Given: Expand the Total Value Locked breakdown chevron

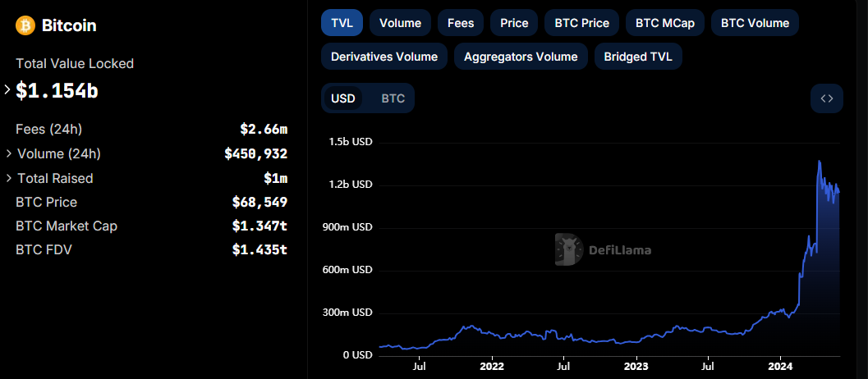Looking at the screenshot, I should (7, 89).
